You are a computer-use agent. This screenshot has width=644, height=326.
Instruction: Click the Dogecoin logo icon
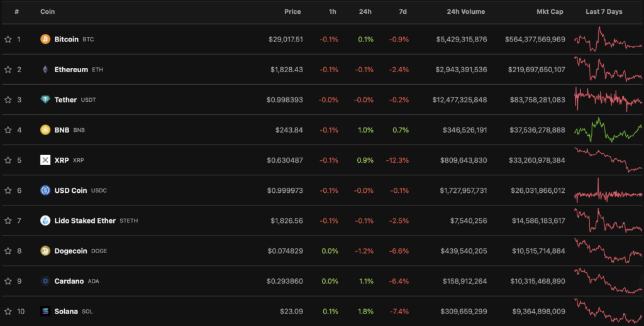click(x=45, y=251)
